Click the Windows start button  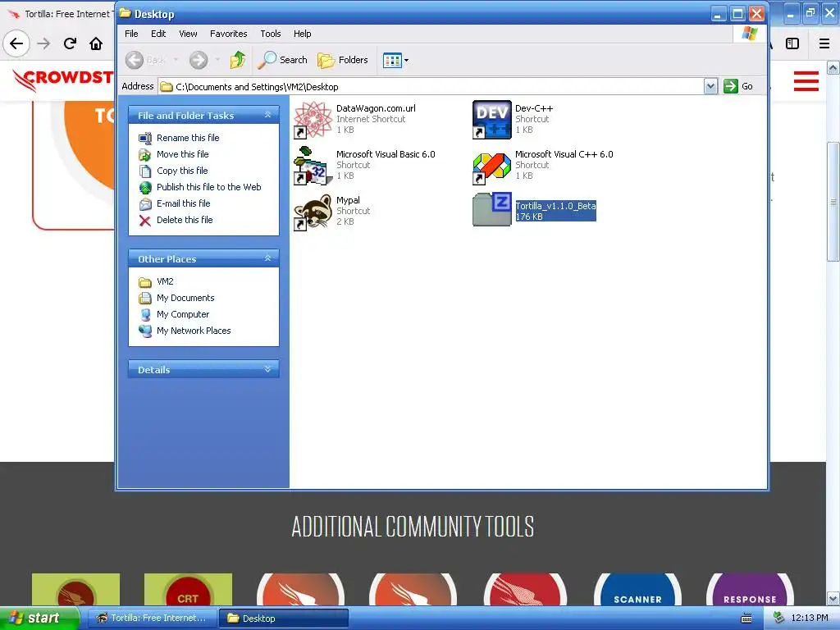click(39, 618)
